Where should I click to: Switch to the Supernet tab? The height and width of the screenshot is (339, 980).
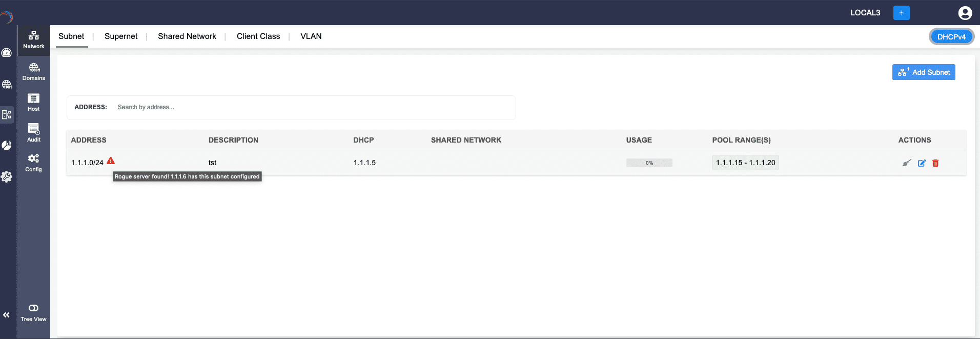coord(121,36)
